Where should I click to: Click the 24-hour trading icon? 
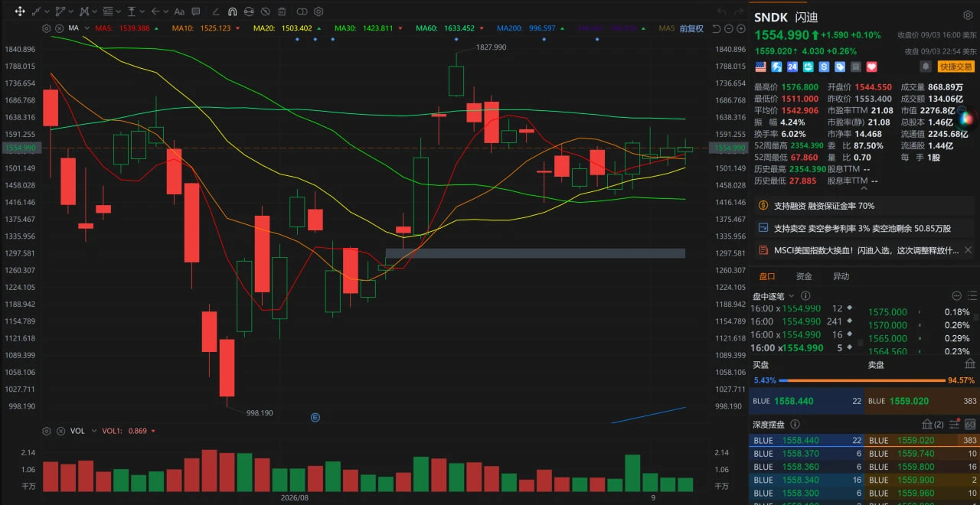pos(792,67)
